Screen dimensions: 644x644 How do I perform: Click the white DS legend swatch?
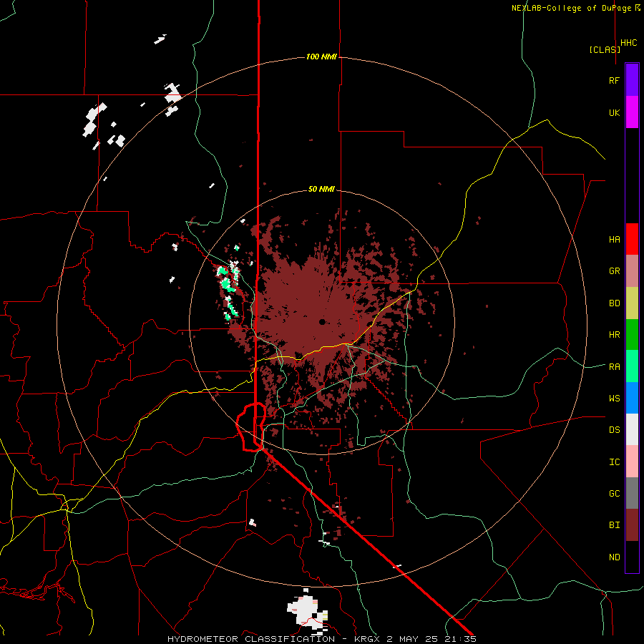[632, 429]
